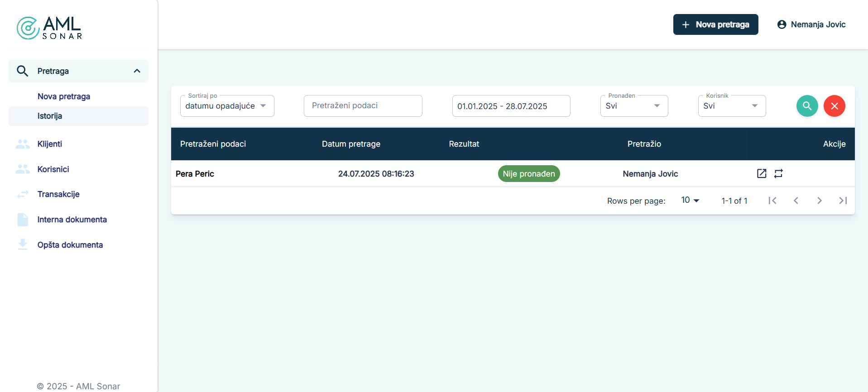Viewport: 868px width, 392px height.
Task: Open Klijenti in the sidebar
Action: (50, 144)
